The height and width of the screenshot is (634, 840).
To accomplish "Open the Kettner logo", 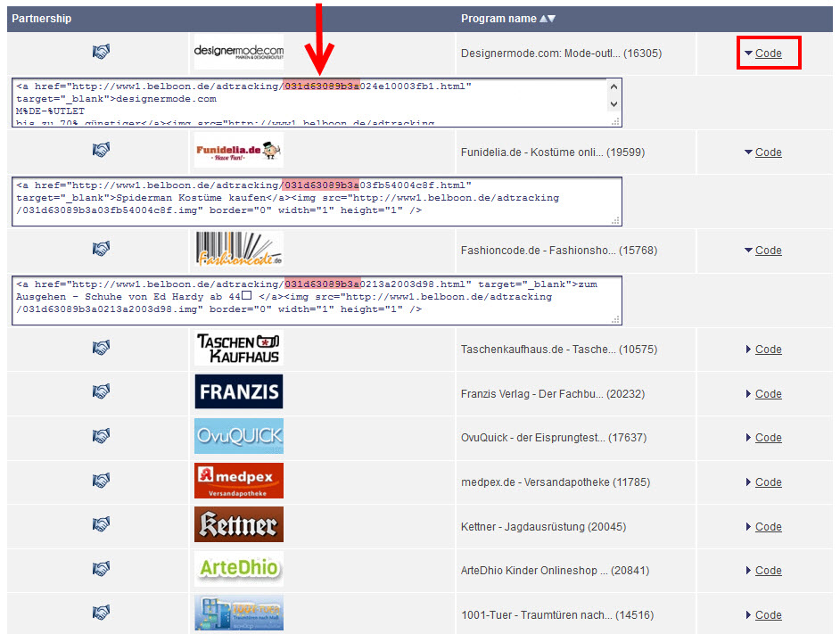I will [239, 524].
